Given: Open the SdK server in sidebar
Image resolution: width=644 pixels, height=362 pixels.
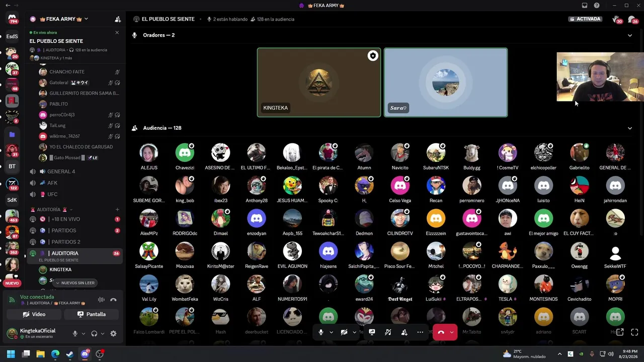Looking at the screenshot, I should [12, 200].
